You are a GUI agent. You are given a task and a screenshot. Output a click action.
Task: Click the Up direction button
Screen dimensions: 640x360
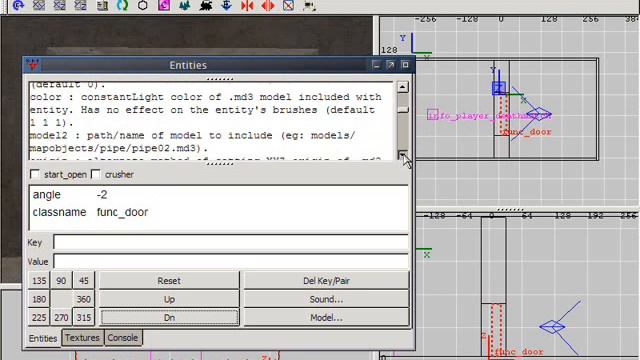coord(169,299)
